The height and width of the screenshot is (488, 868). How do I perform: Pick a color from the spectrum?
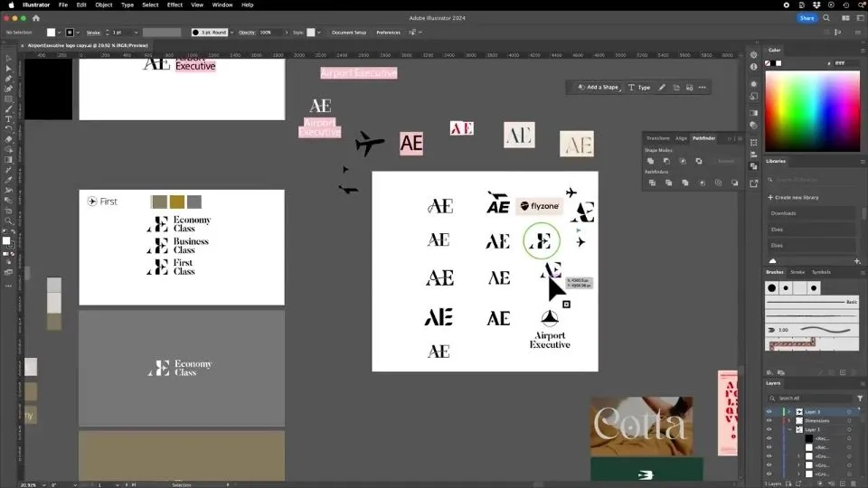[812, 110]
